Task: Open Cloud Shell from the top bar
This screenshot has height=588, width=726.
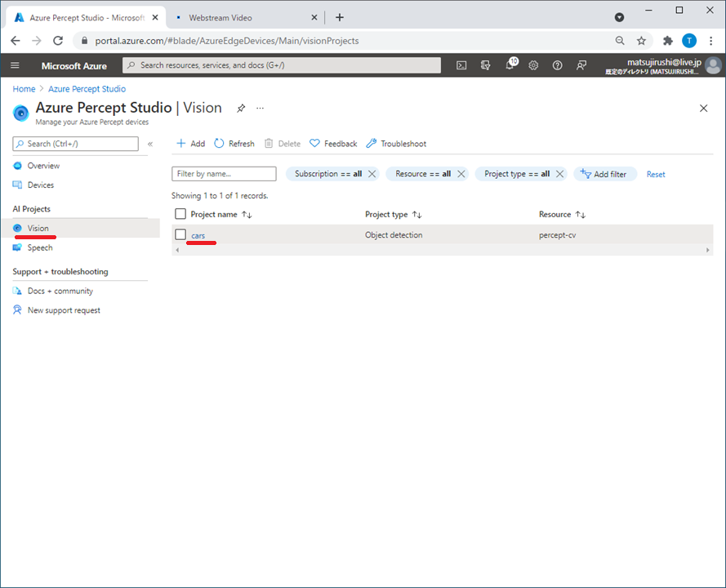Action: click(461, 65)
